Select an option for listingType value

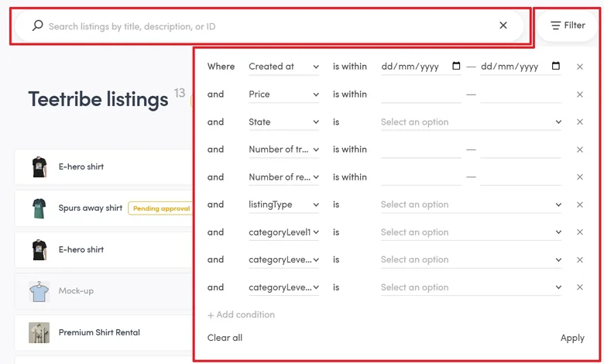[x=471, y=204]
